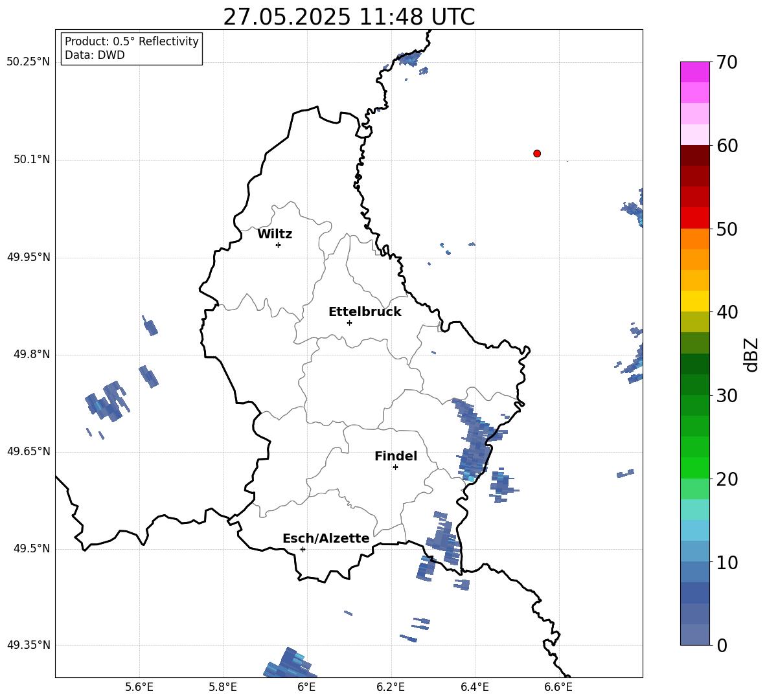Image resolution: width=767 pixels, height=700 pixels.
Task: Click the 5.8°E longitude label
Action: click(x=223, y=687)
